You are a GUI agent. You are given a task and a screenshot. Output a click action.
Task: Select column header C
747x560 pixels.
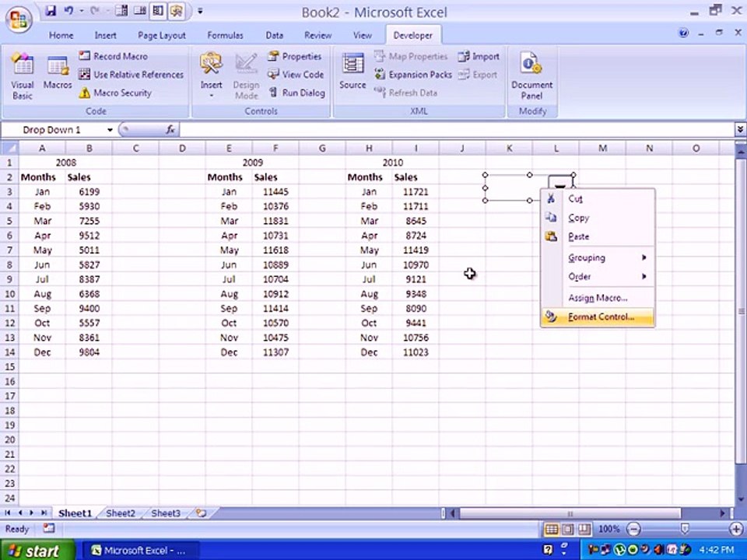point(135,148)
